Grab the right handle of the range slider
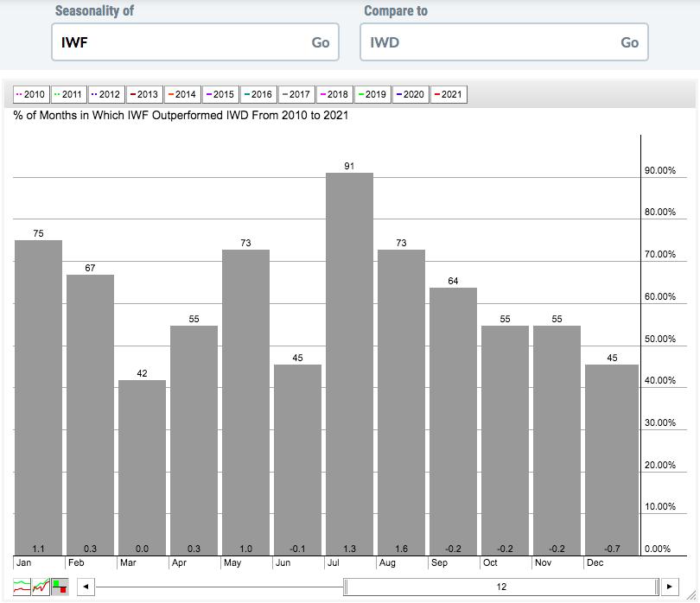 (657, 587)
